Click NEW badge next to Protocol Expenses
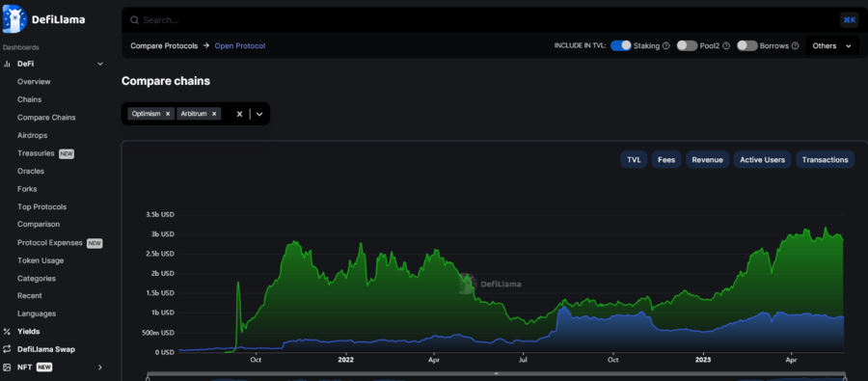This screenshot has height=381, width=868. click(95, 243)
